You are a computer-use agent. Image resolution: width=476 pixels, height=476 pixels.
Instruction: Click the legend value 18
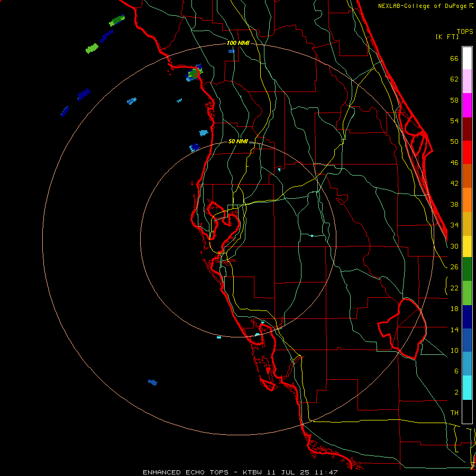point(454,309)
